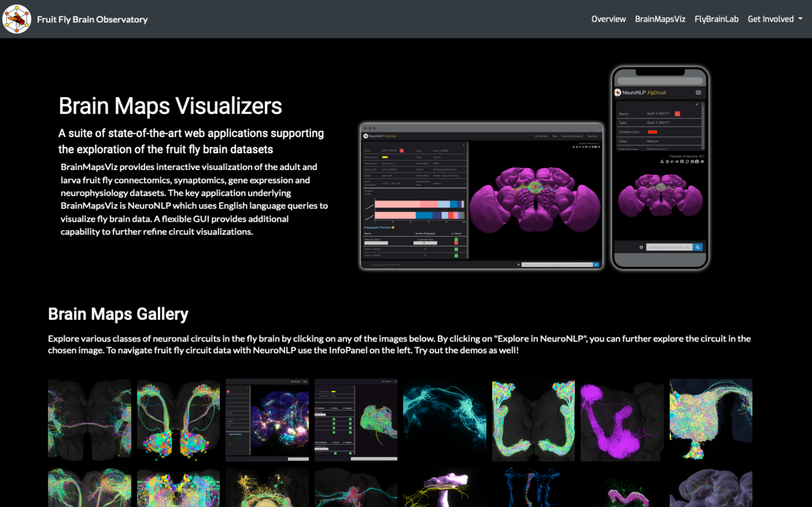This screenshot has height=507, width=812.
Task: Click the camera screenshot icon in phone mockup
Action: click(x=697, y=162)
